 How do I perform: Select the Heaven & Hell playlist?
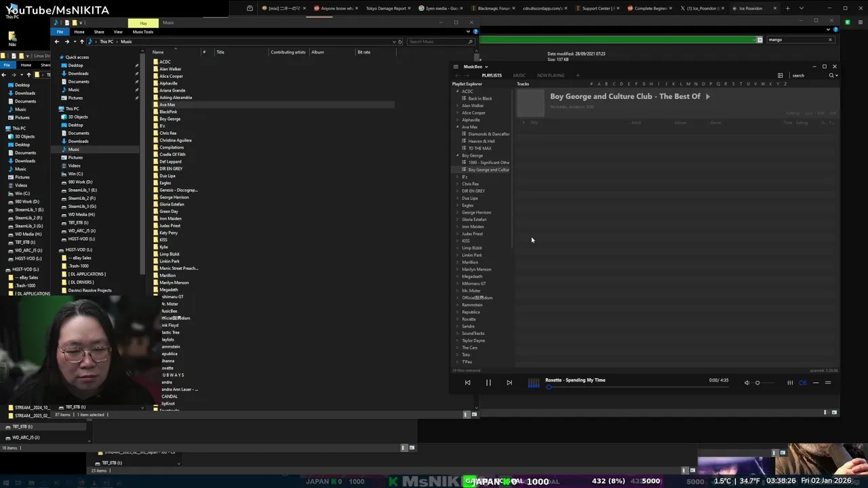(481, 141)
